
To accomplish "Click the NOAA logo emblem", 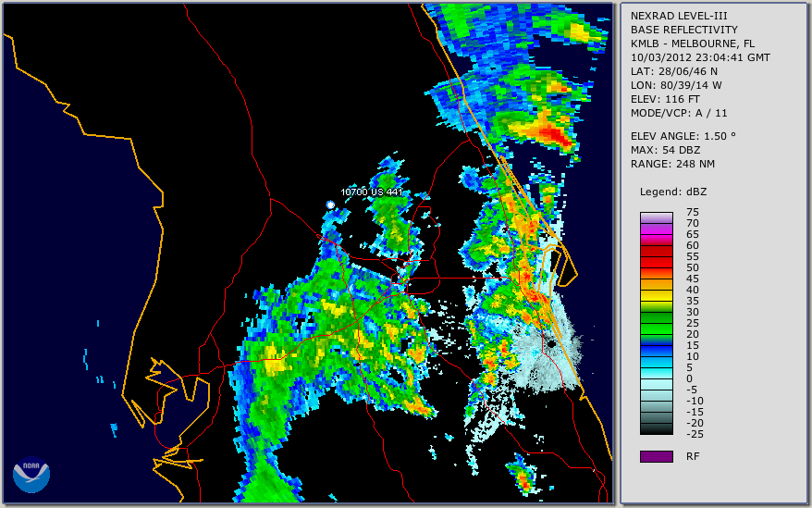I will pos(31,475).
